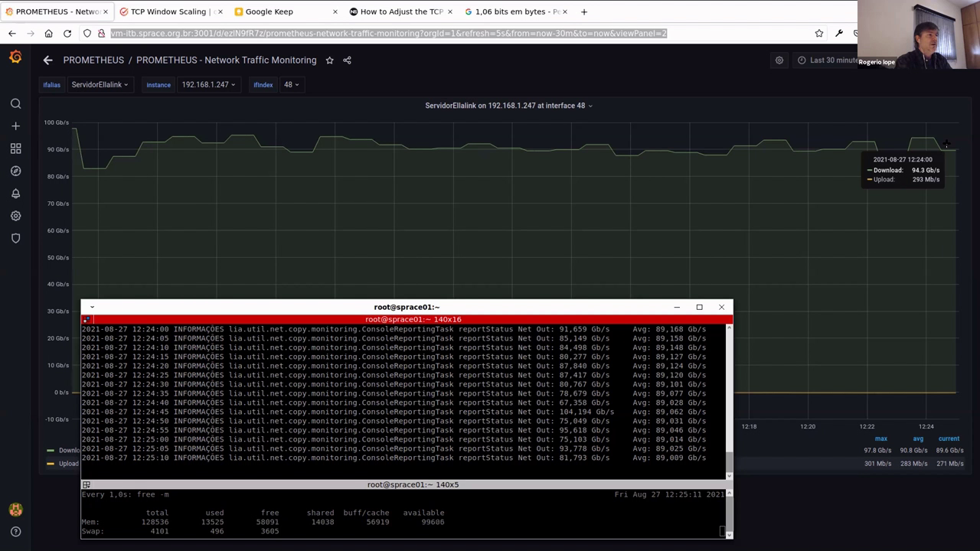Viewport: 980px width, 551px height.
Task: Click the ifalias variable label
Action: pos(51,85)
